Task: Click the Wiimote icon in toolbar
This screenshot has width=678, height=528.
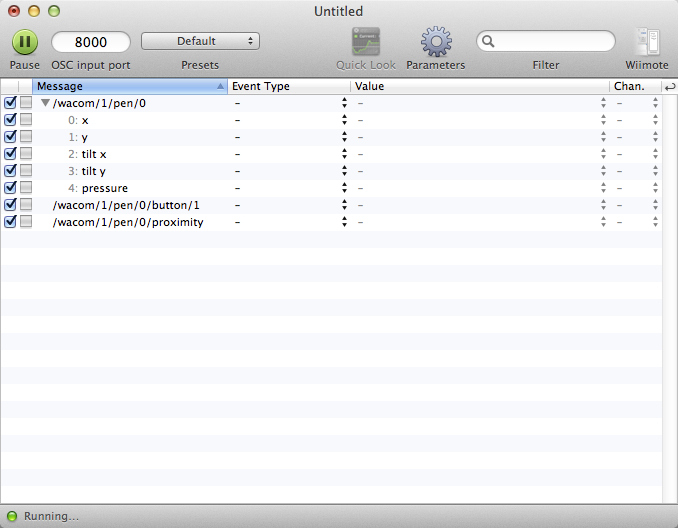Action: 647,41
